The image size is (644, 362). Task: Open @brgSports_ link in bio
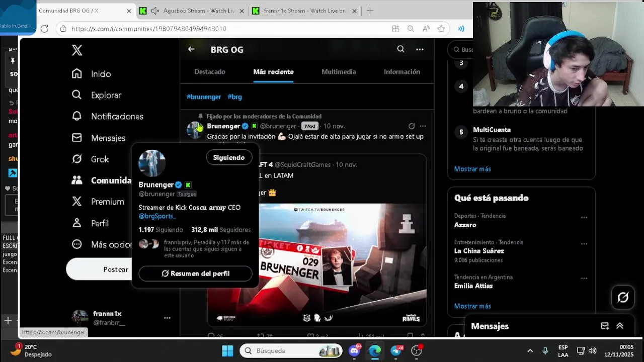(x=157, y=216)
